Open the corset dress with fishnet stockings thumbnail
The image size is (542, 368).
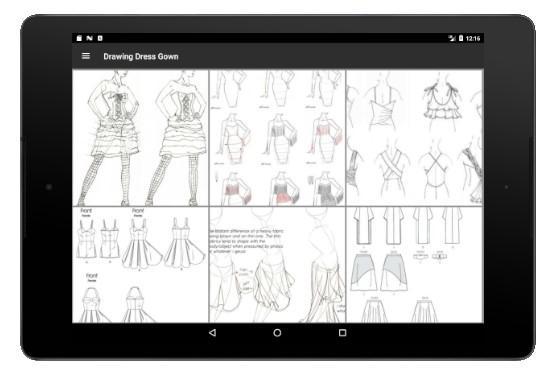pos(140,138)
